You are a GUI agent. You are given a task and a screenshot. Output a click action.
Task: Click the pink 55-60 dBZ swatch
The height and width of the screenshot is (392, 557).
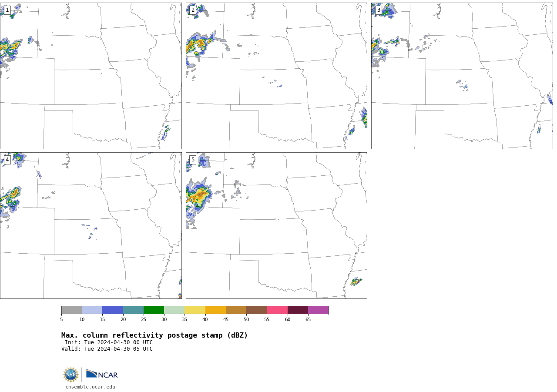pos(277,310)
